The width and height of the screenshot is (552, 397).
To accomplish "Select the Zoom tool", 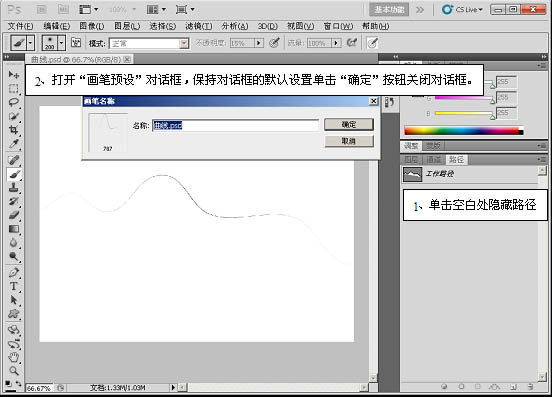I will point(14,371).
